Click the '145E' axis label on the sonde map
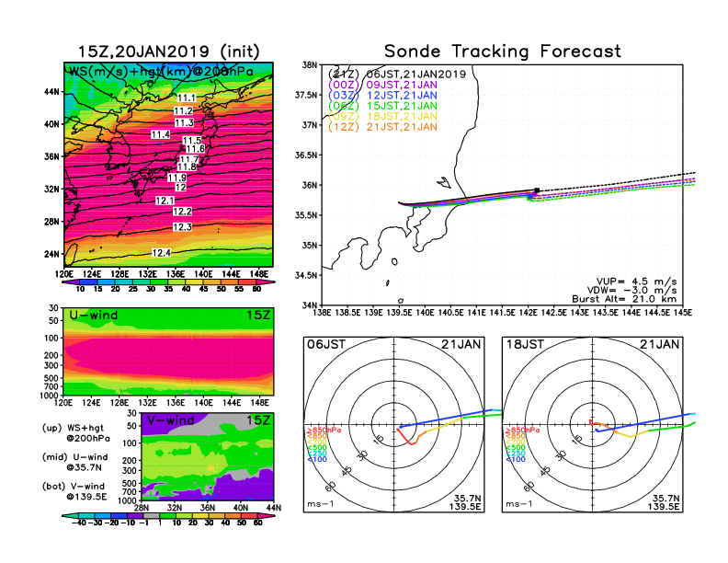 (682, 313)
